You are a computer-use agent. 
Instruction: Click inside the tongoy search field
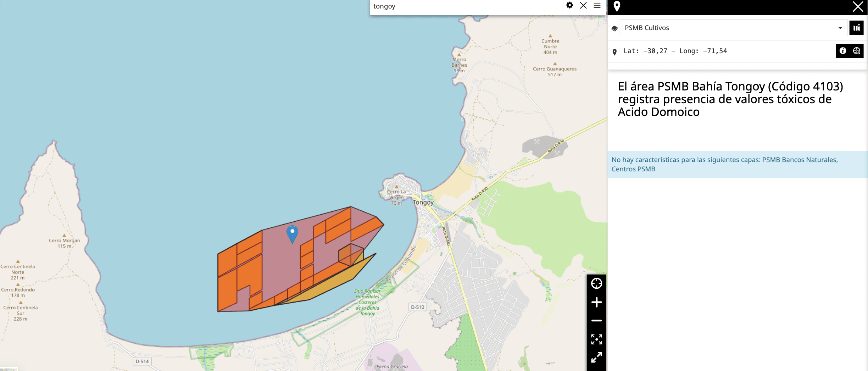click(461, 6)
